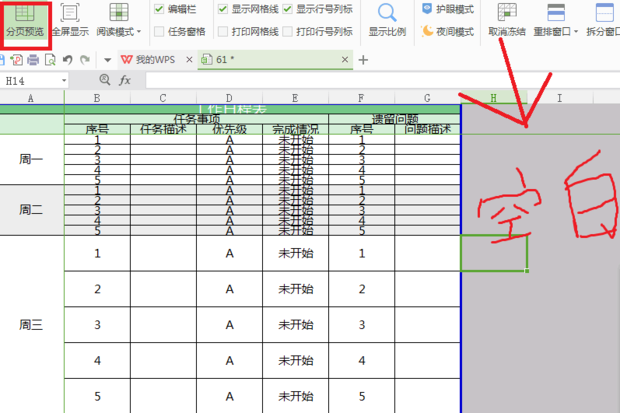The width and height of the screenshot is (620, 413).
Task: Switch to the 我的WPS tab
Action: point(148,60)
